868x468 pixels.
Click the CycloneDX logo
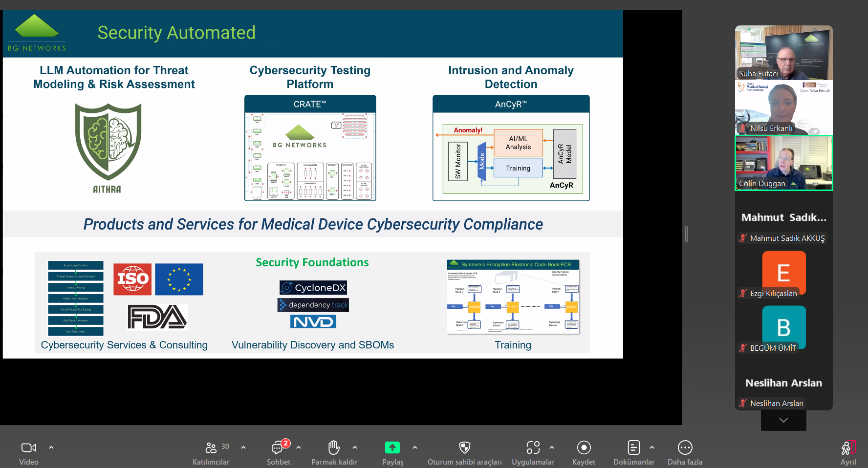click(x=313, y=288)
